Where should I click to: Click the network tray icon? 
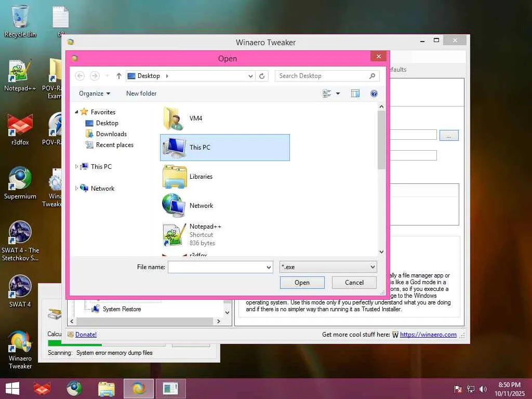[x=471, y=389]
